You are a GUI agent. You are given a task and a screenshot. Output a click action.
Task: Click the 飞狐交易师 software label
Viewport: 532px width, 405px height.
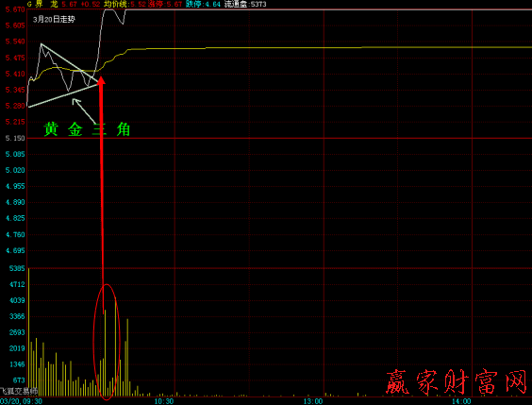click(x=19, y=391)
